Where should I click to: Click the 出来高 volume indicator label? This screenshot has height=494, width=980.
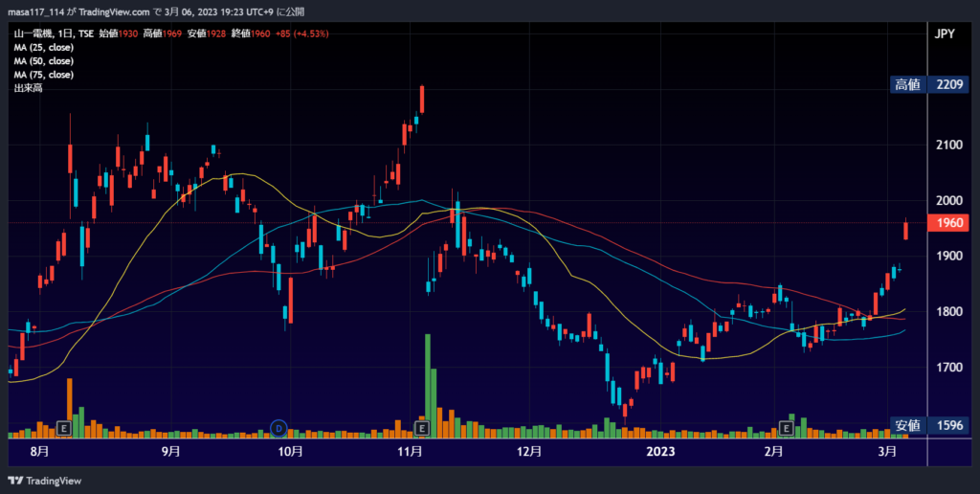coord(28,89)
